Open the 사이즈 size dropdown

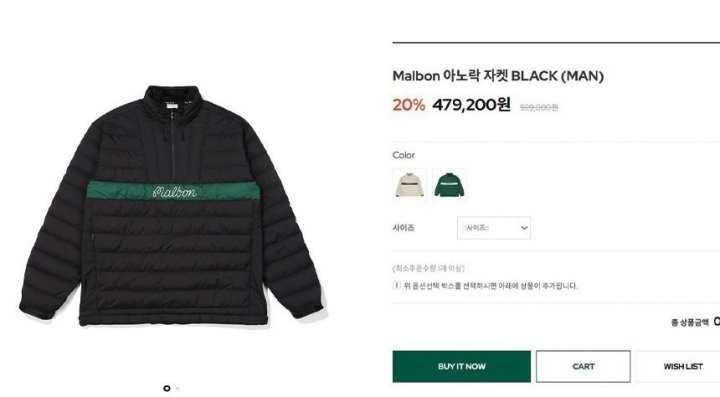(x=494, y=228)
